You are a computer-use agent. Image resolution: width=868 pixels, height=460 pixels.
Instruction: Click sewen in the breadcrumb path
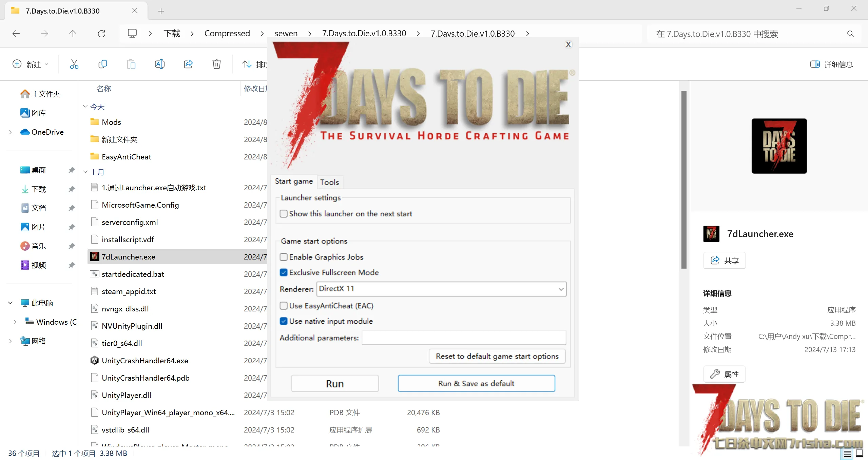(x=286, y=34)
